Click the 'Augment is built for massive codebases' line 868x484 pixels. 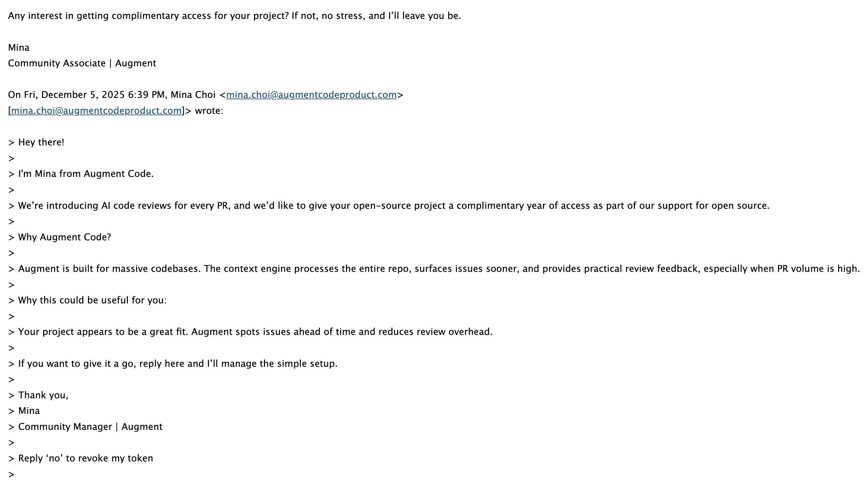pos(439,269)
